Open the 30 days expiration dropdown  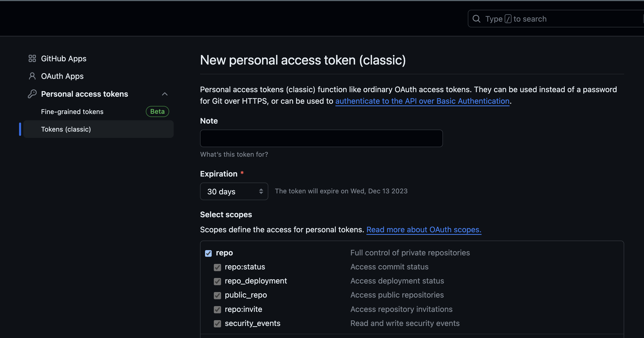(x=234, y=191)
